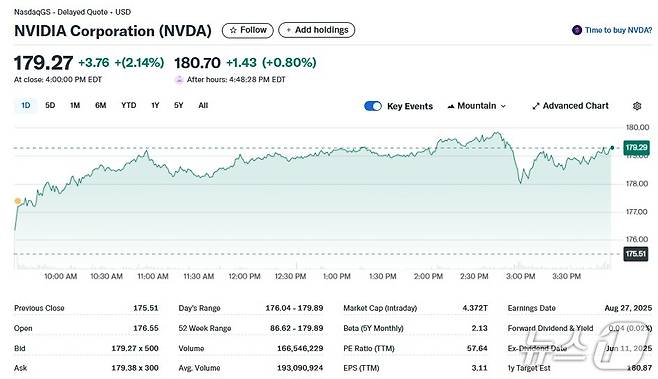Click the Ask value 179.38 x 300
The width and height of the screenshot is (658, 379).
pos(135,368)
